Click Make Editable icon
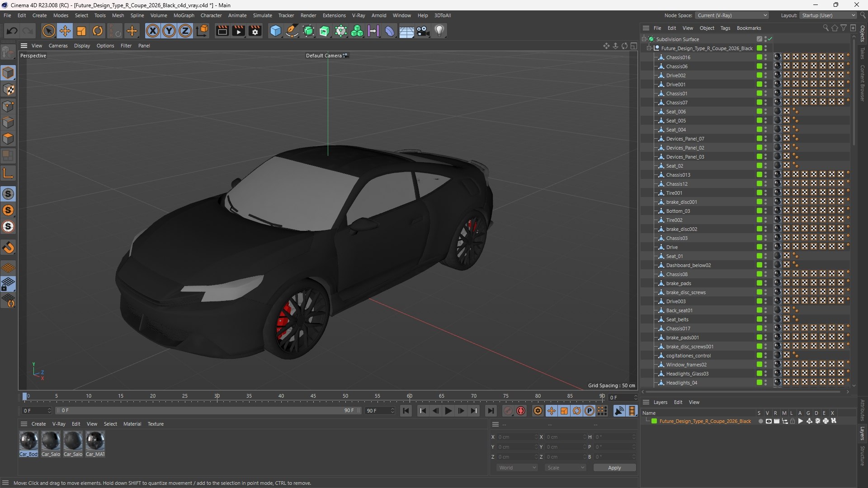Viewport: 868px width, 488px height. (x=8, y=52)
